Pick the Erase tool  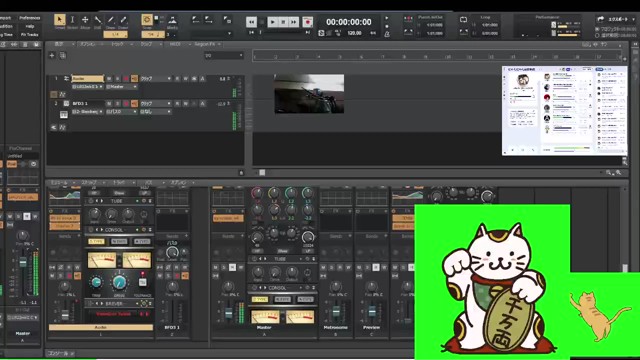(123, 20)
